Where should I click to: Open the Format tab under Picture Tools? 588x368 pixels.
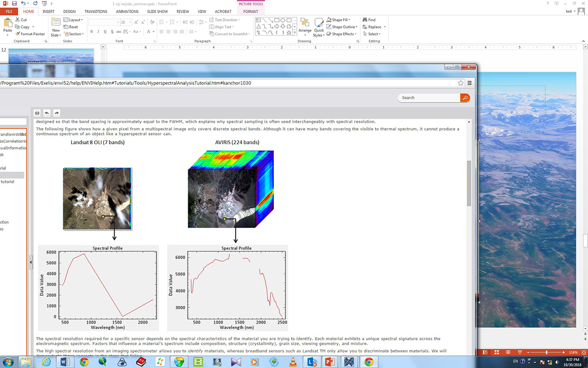coord(250,11)
